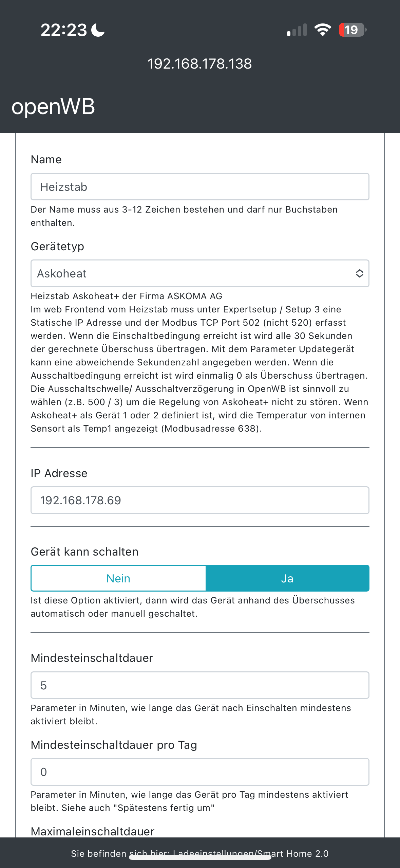Tap the cellular signal bars icon
This screenshot has width=400, height=868.
(297, 30)
